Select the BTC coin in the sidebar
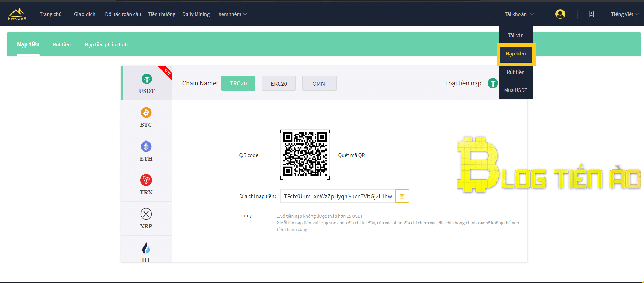The width and height of the screenshot is (644, 283). point(146,117)
